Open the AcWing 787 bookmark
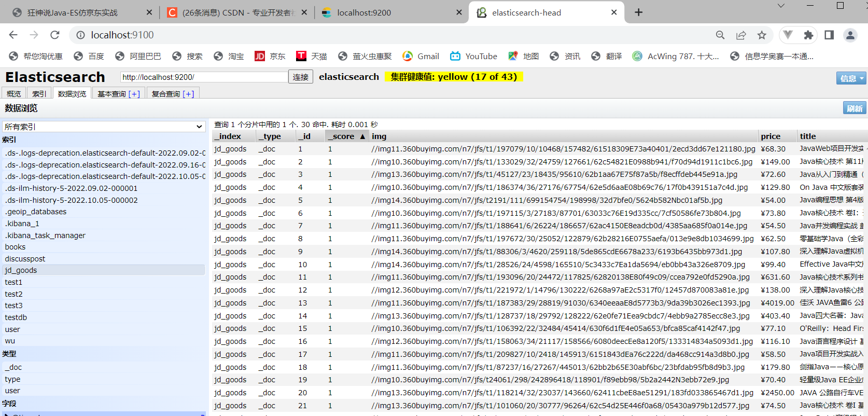 pos(676,56)
